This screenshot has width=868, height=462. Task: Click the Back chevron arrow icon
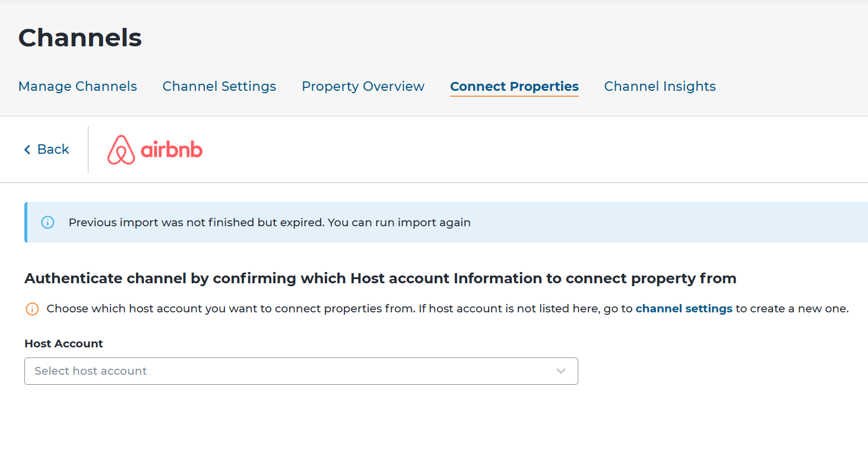pyautogui.click(x=27, y=150)
